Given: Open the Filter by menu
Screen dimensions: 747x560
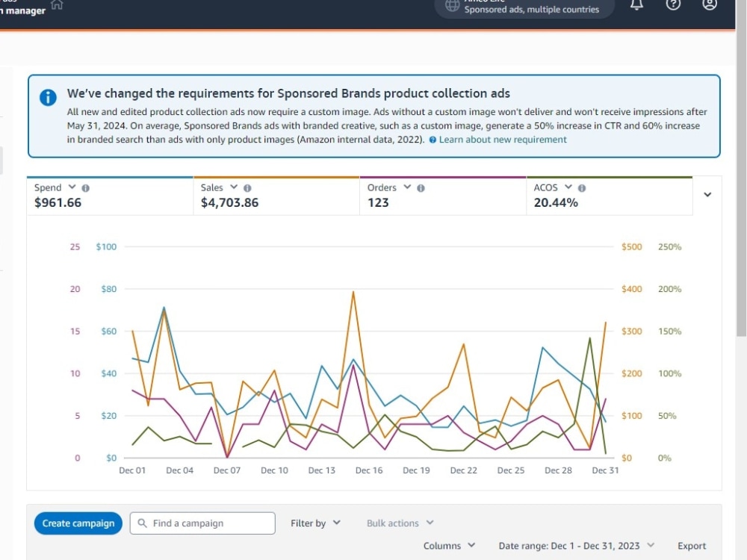Looking at the screenshot, I should pos(315,523).
